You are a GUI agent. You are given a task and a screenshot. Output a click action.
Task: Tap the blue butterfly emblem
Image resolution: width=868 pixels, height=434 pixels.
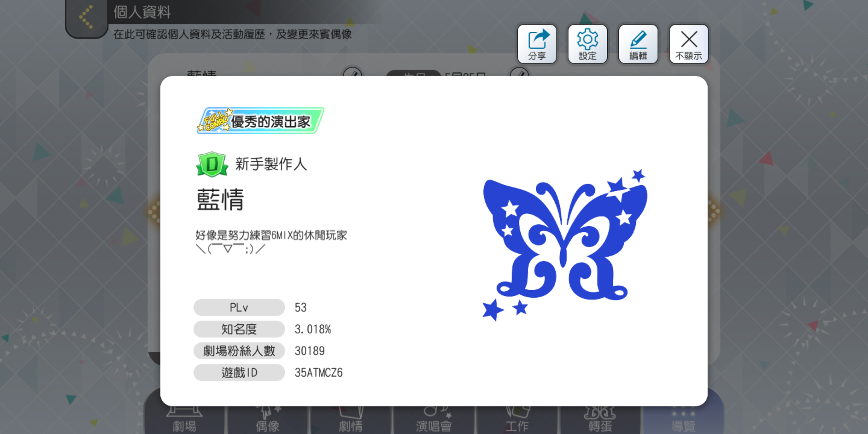565,245
